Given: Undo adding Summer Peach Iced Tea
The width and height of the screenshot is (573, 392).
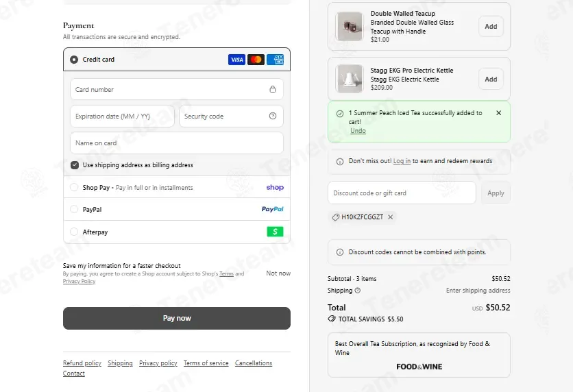Looking at the screenshot, I should 358,131.
